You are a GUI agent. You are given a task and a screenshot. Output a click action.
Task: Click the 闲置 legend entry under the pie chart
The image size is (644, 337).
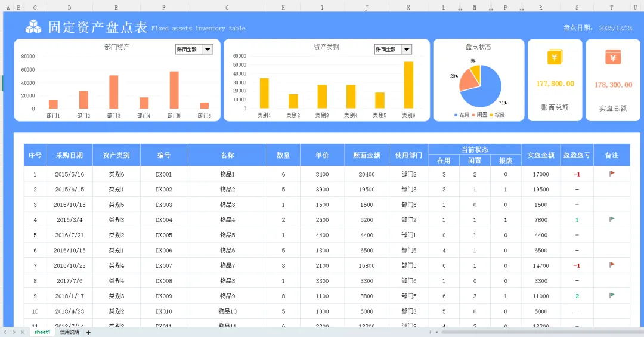pyautogui.click(x=479, y=115)
